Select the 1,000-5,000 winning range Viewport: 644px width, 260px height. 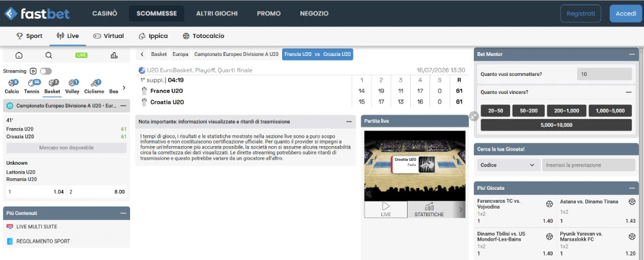point(611,111)
